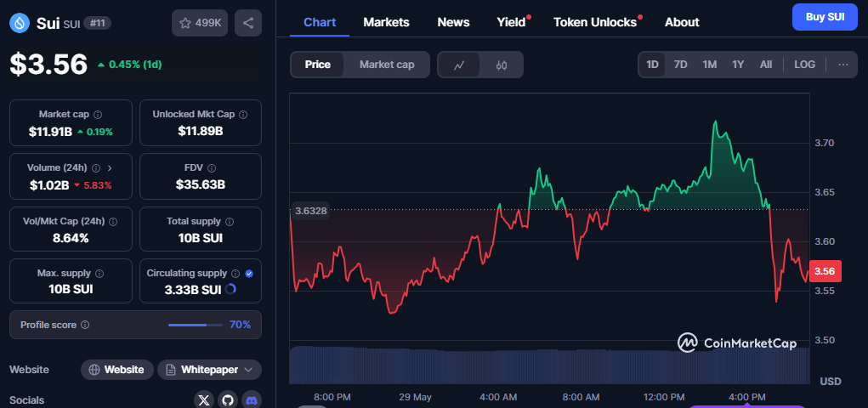Expand Volume (24h) details chevron
Viewport: 868px width, 408px height.
tap(110, 167)
